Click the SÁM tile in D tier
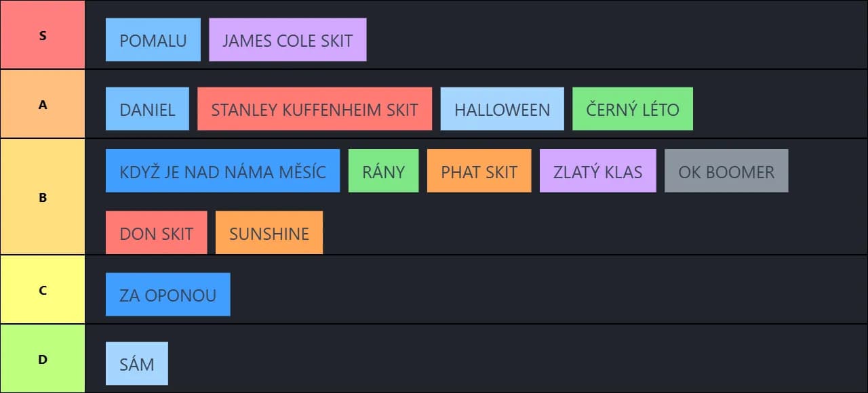The image size is (868, 393). point(137,364)
